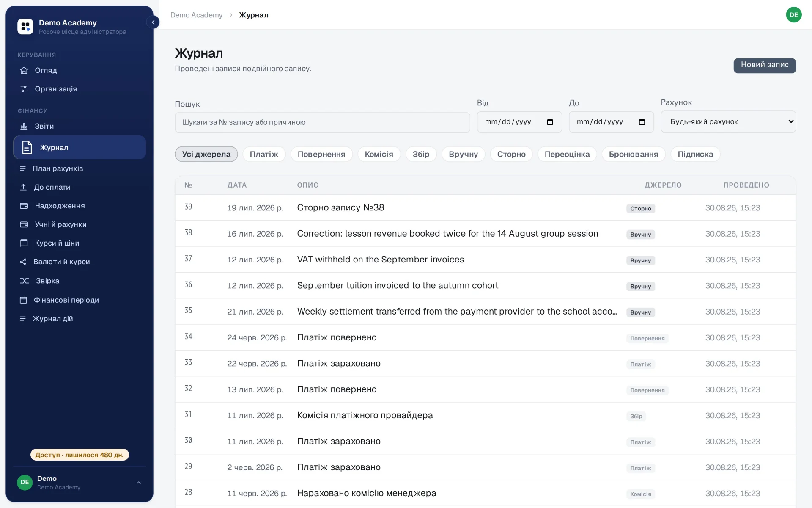Screen dimensions: 812x508
Task: Open entry Нараховано комісію менеджера
Action: coord(486,493)
